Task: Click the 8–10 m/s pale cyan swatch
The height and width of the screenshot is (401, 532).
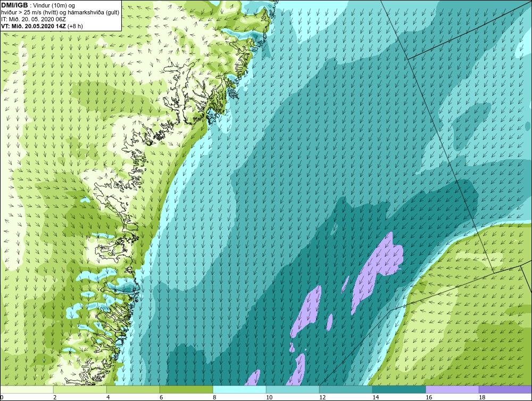Action: (x=239, y=389)
